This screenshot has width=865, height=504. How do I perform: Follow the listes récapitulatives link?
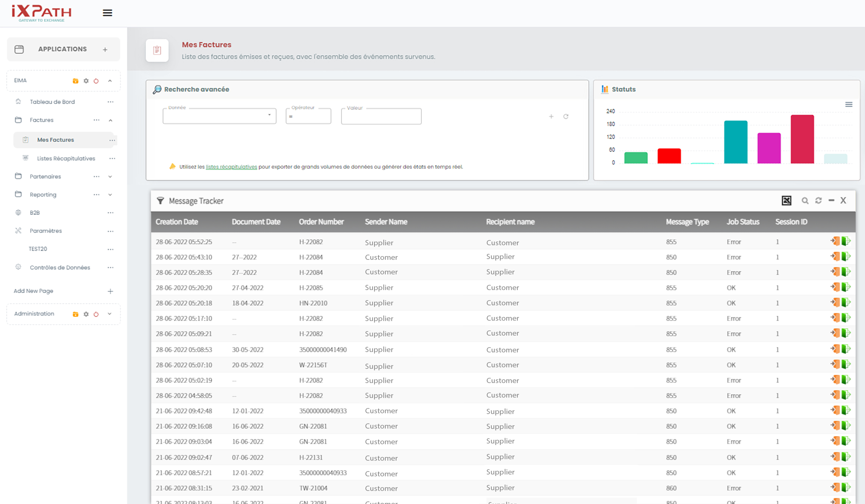tap(231, 167)
